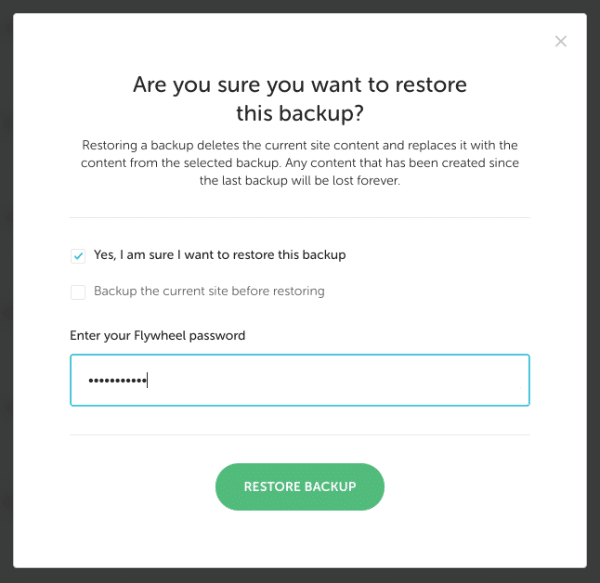Click the 'Enter your Flywheel password' field label
The image size is (600, 583).
click(x=157, y=335)
